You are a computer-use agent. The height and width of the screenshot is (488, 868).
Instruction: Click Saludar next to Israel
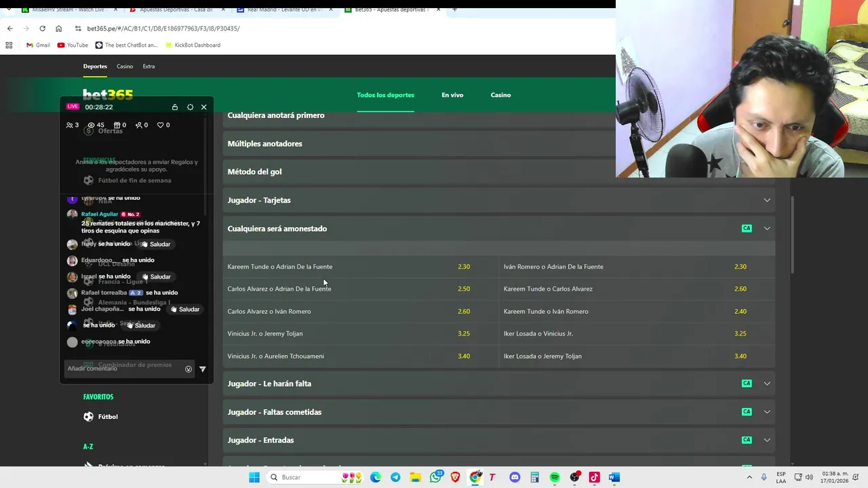point(156,277)
